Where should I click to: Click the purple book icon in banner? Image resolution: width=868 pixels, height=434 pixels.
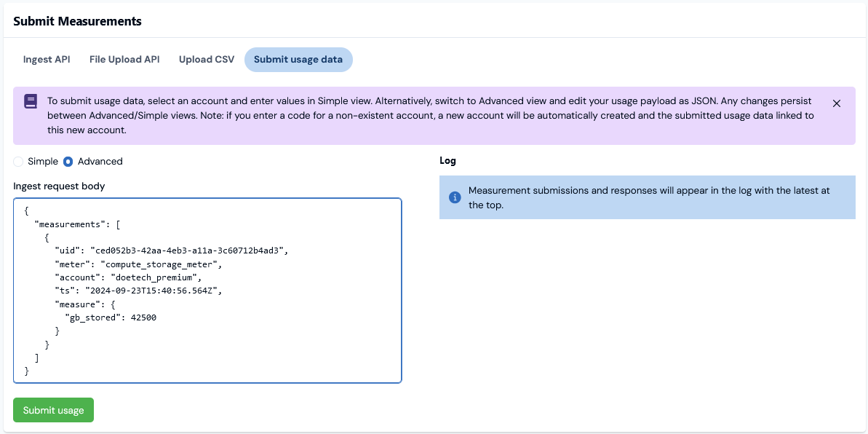[x=31, y=101]
